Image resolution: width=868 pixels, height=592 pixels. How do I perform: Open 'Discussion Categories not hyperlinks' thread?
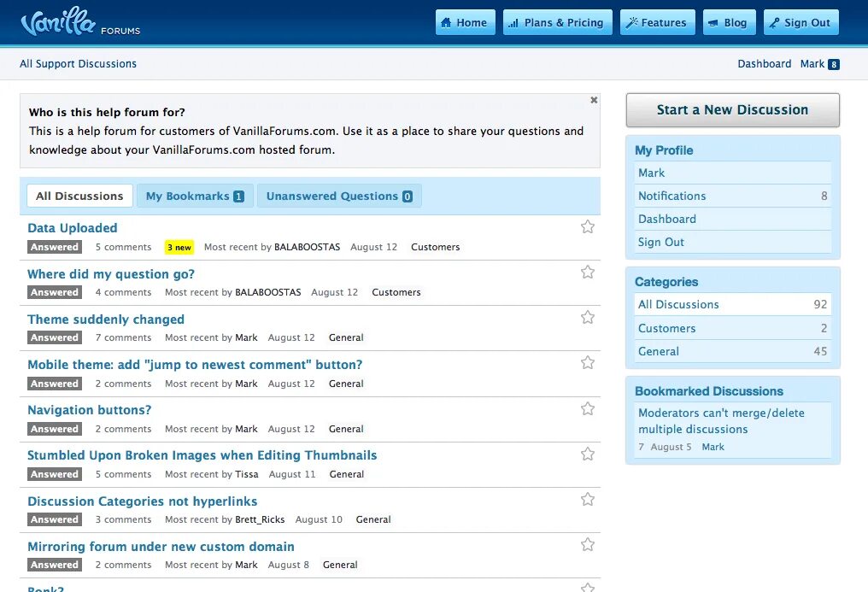[x=143, y=501]
